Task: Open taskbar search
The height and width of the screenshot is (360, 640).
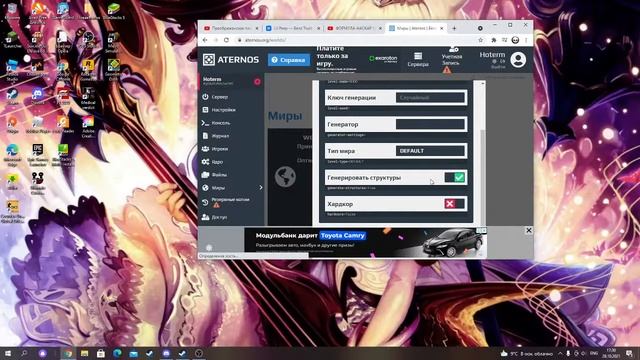Action: tap(24, 353)
